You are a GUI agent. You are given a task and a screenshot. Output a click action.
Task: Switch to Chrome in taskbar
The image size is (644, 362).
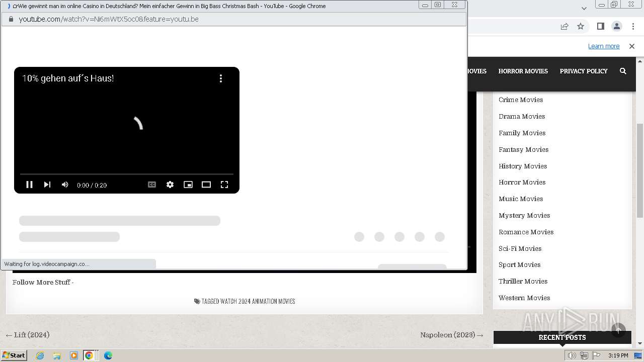coord(89,355)
